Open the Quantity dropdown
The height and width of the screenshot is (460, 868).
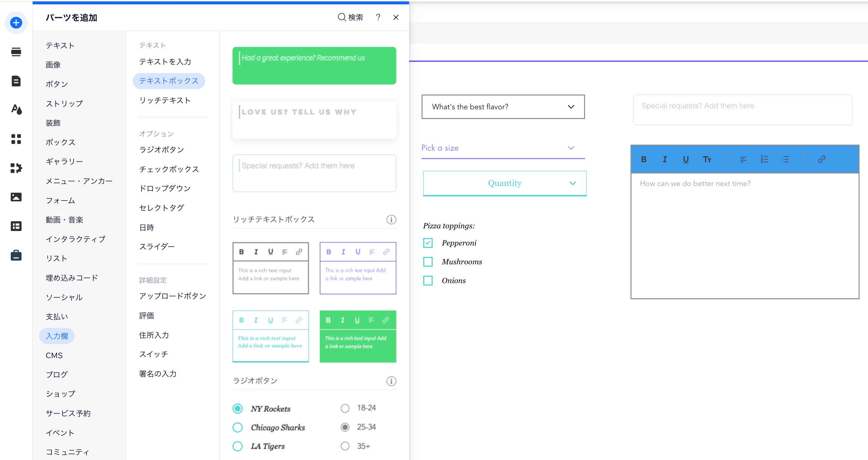tap(504, 183)
